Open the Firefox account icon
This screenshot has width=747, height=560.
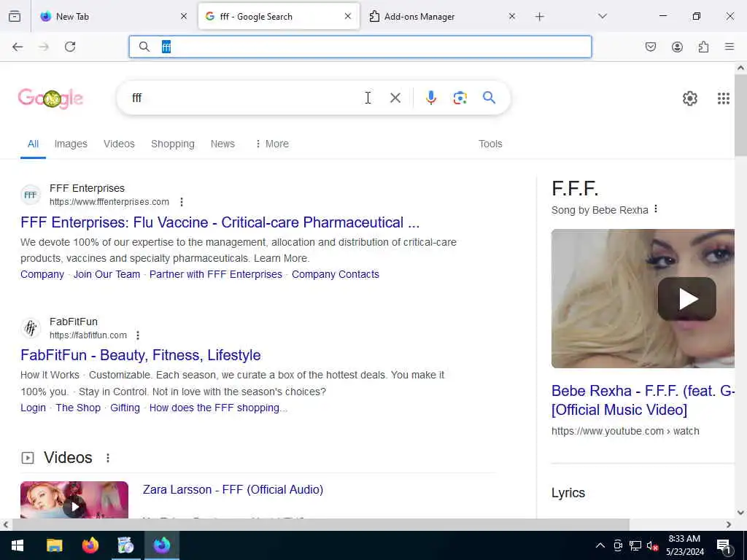[x=677, y=47]
